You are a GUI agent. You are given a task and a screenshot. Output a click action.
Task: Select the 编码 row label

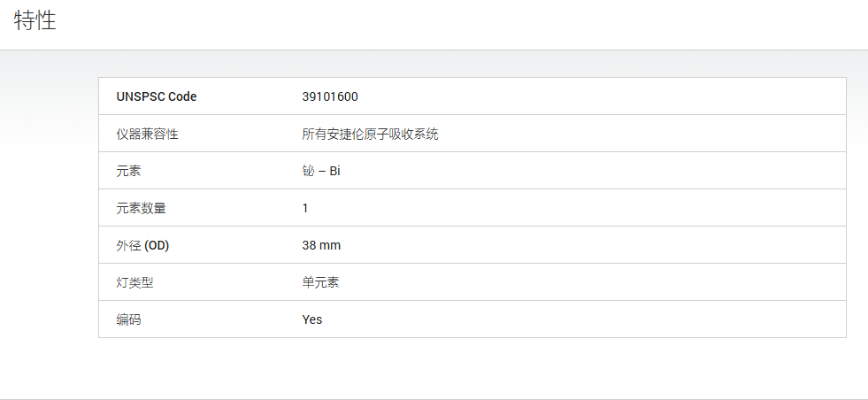[128, 319]
